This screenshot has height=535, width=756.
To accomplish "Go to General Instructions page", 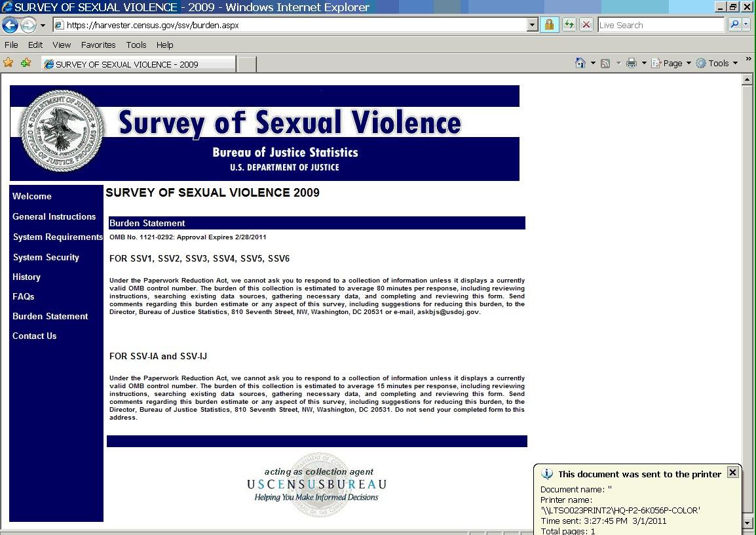I will (x=54, y=216).
